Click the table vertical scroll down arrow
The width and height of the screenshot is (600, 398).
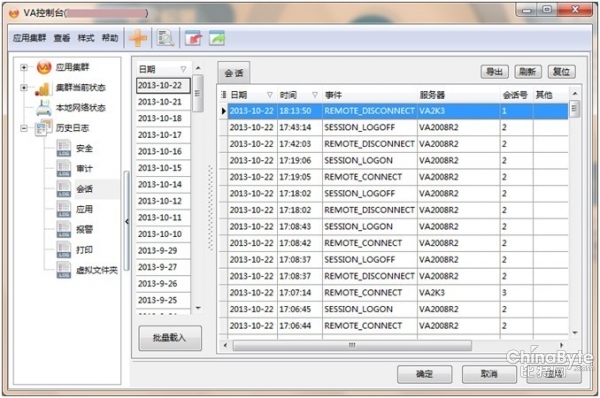click(x=575, y=333)
